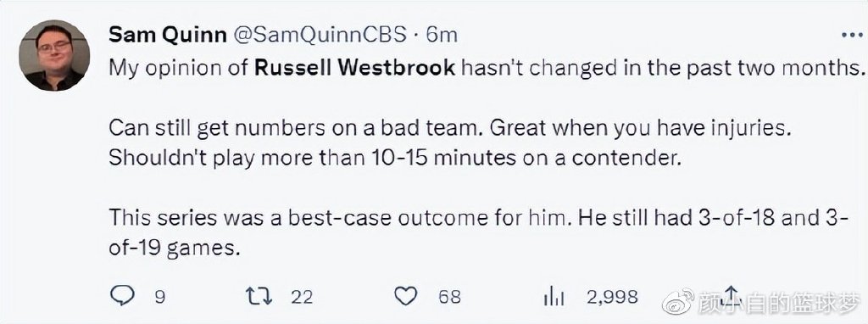Like the tweet with the heart icon

(x=406, y=297)
